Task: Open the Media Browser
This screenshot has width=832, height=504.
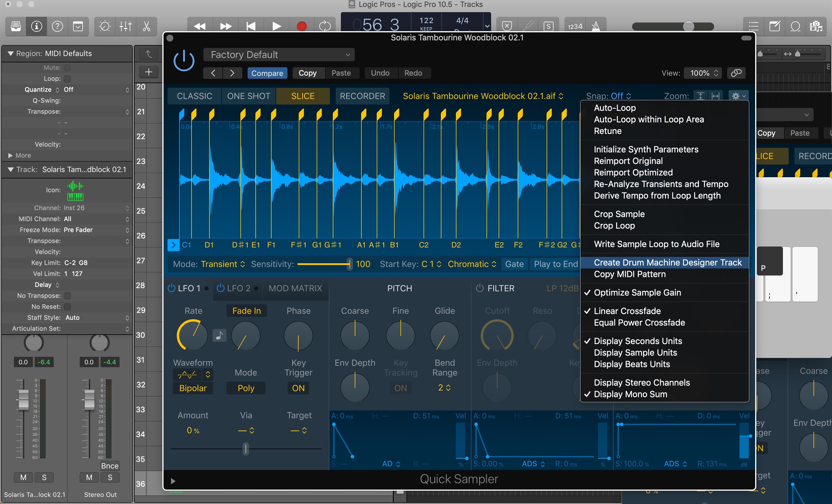Action: point(817,26)
